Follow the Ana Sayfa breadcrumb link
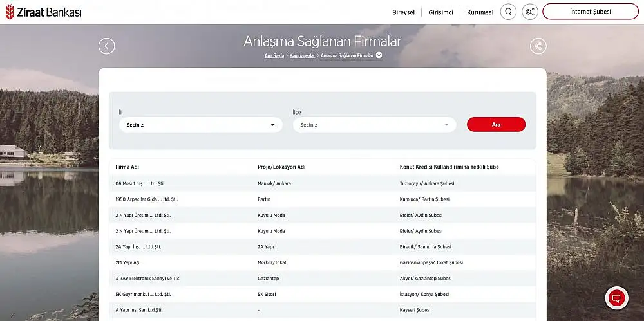This screenshot has width=644, height=321. [x=274, y=55]
